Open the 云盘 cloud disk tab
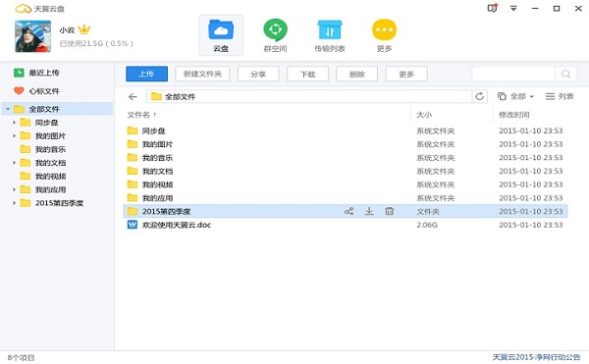Screen dimensions: 589x364 pos(221,35)
